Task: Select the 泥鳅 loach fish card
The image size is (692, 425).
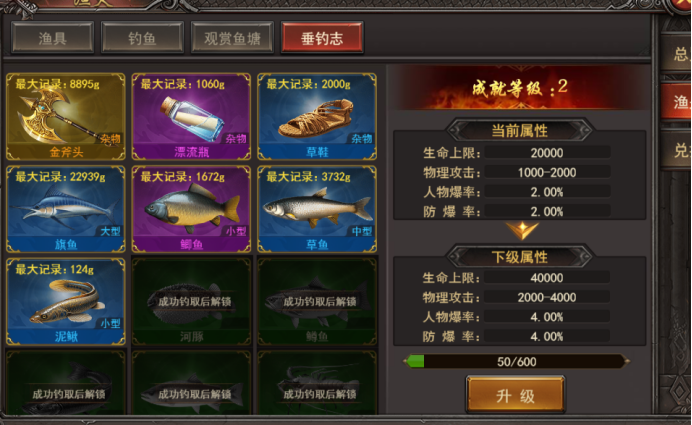Action: [66, 302]
